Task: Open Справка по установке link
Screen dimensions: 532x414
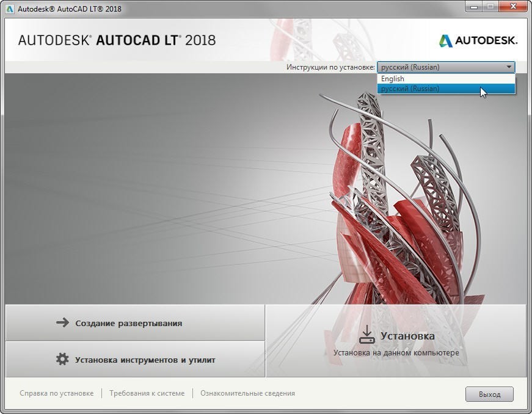Action: (57, 393)
